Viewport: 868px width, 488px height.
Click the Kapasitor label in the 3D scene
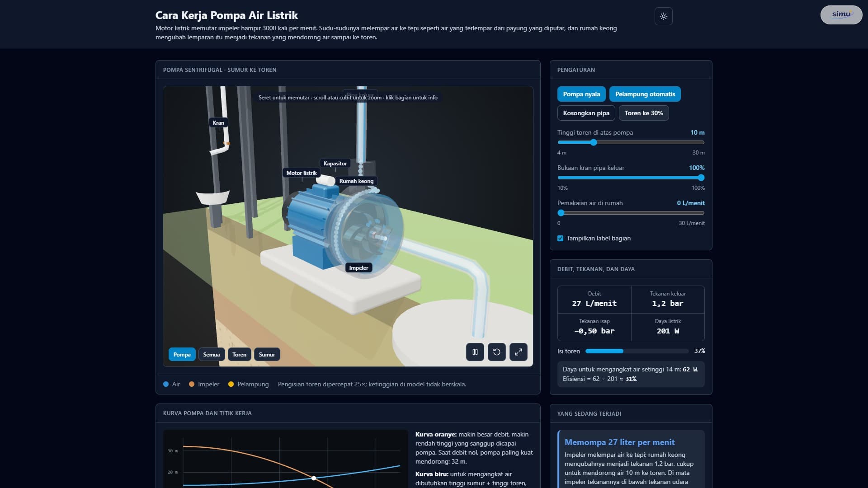[x=335, y=164]
